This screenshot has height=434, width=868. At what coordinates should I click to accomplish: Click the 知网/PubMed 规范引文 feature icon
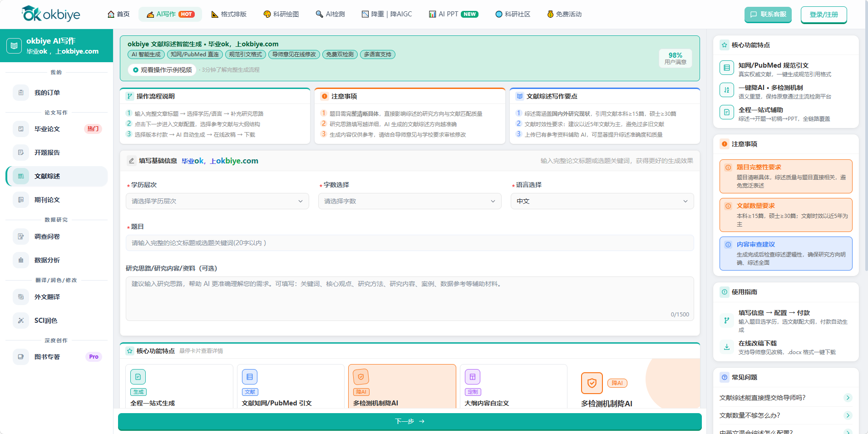[727, 68]
